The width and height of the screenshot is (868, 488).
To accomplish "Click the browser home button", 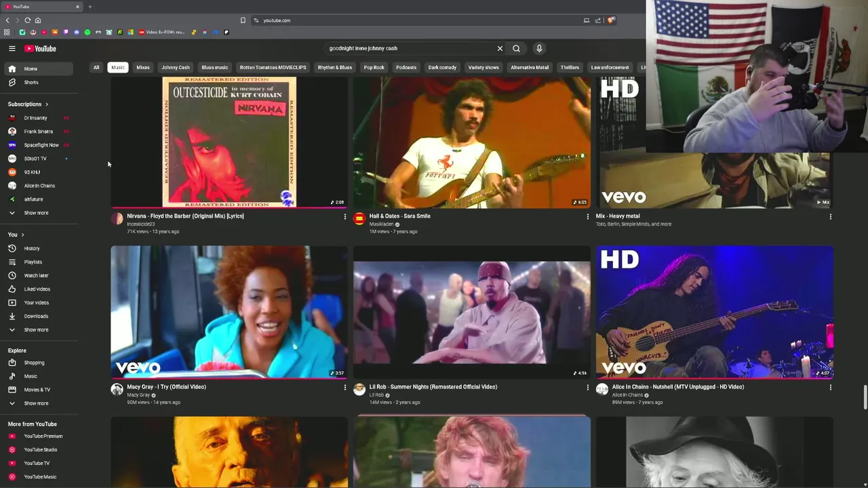I will pos(37,20).
